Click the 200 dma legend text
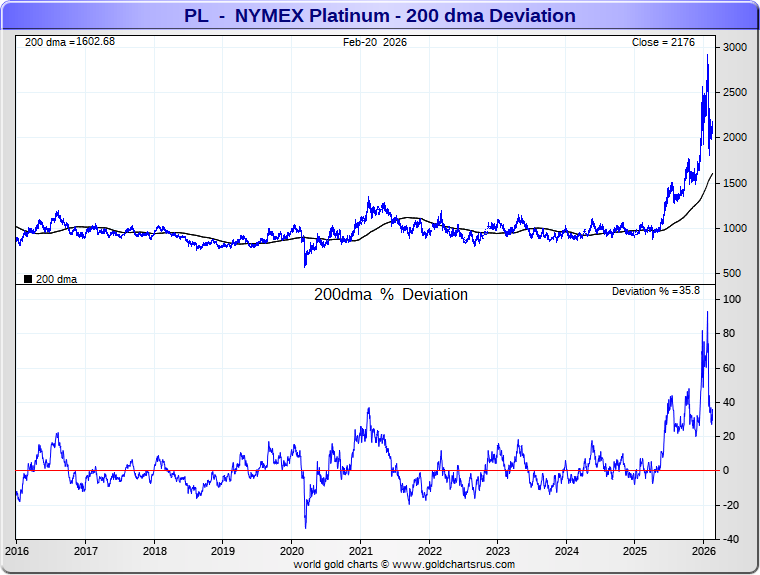Screen dimensions: 760x575 (56, 279)
